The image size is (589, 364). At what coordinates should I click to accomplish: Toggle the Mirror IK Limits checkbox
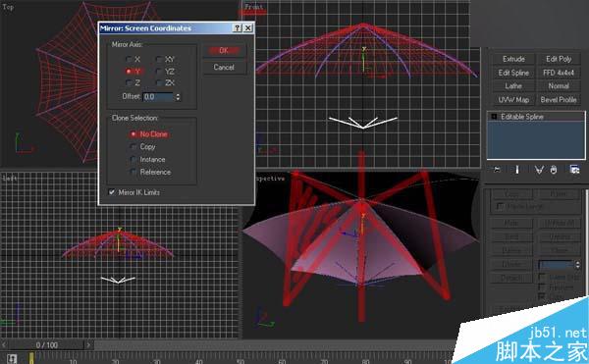pos(112,192)
